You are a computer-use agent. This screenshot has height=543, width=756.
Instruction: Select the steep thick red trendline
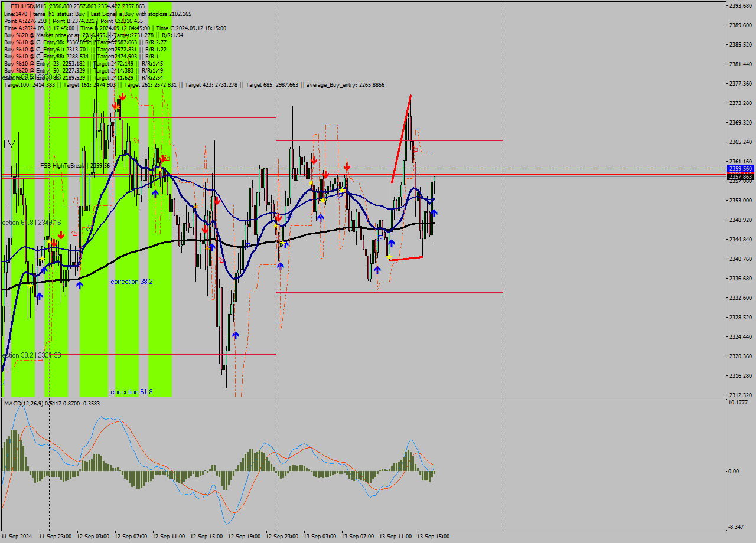point(402,138)
